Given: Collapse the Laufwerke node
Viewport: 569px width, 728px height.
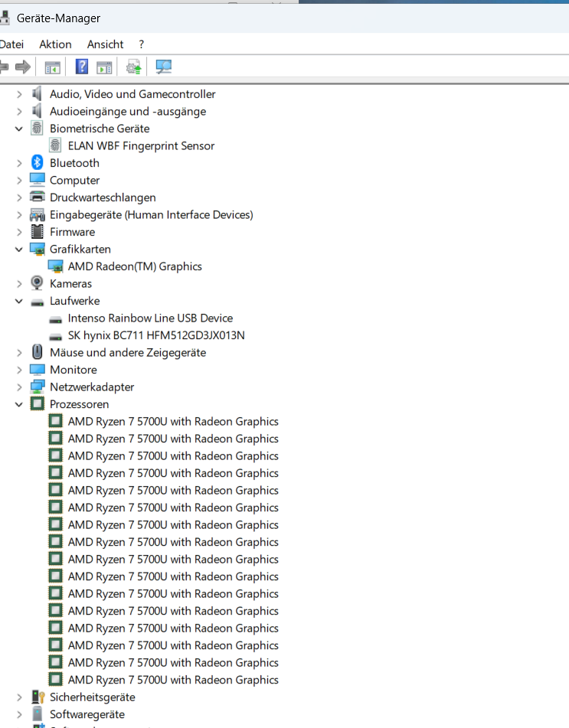Looking at the screenshot, I should (19, 301).
